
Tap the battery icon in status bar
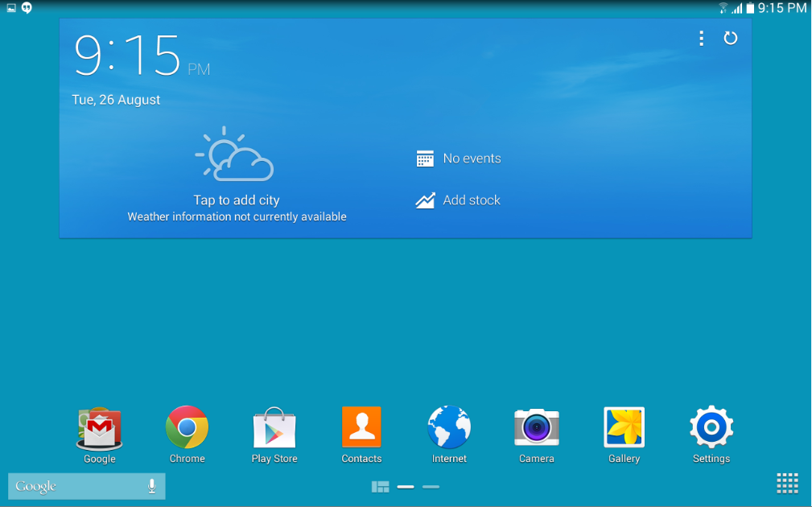point(750,8)
